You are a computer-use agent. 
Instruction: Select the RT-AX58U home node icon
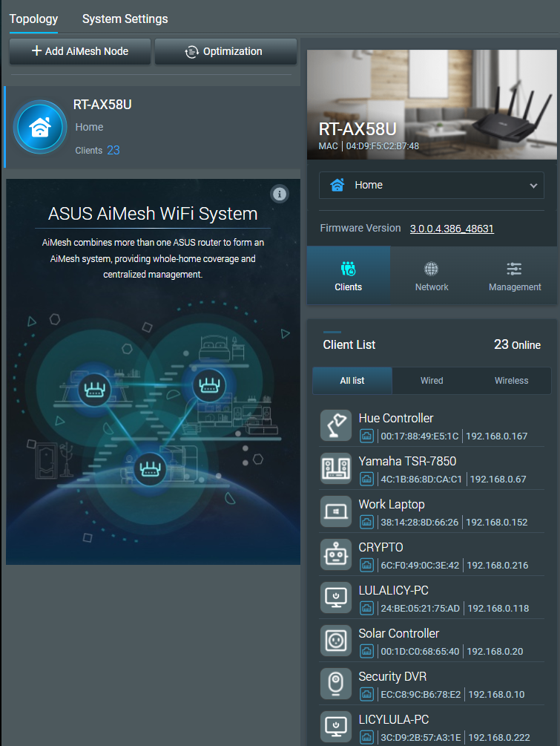pos(40,127)
